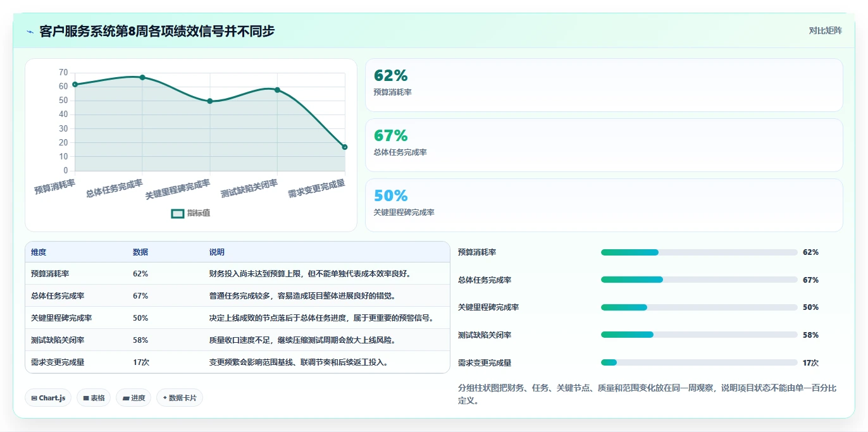The image size is (868, 432).
Task: Select the 需求变更完成量 data point on chart
Action: (345, 147)
